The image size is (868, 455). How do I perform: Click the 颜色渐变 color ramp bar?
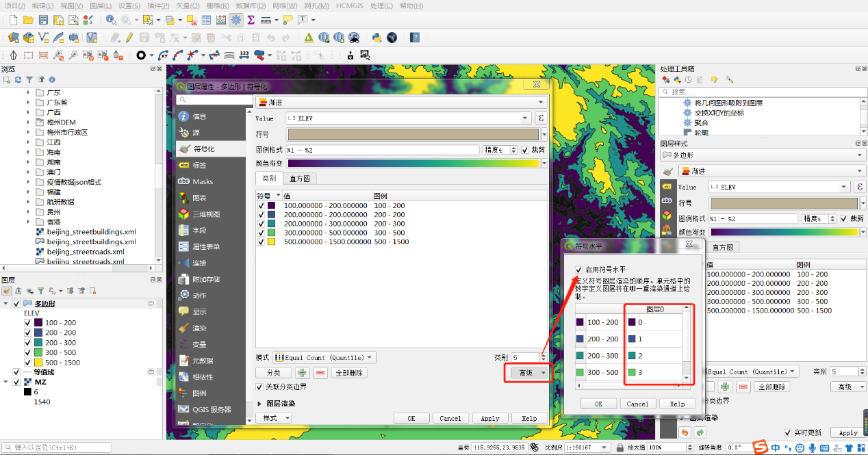[413, 164]
